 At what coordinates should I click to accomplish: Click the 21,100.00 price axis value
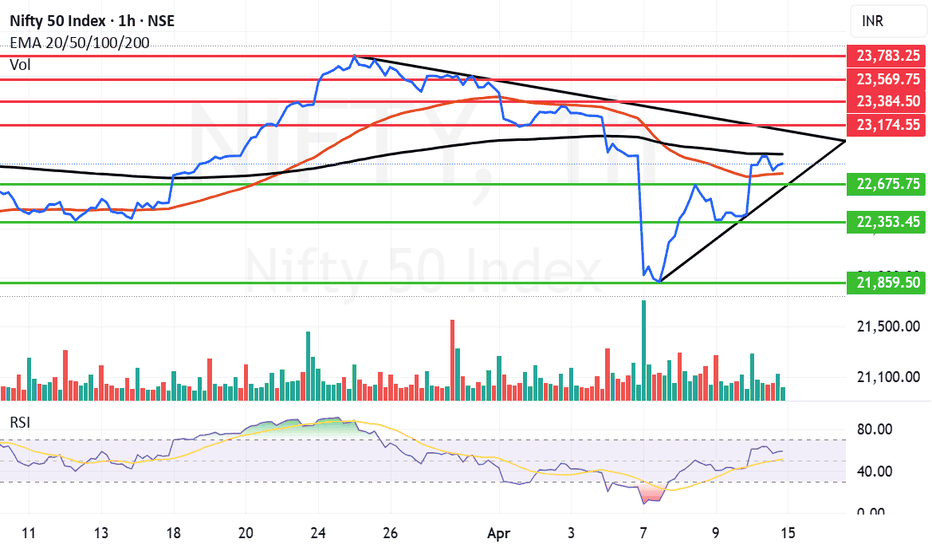(888, 377)
